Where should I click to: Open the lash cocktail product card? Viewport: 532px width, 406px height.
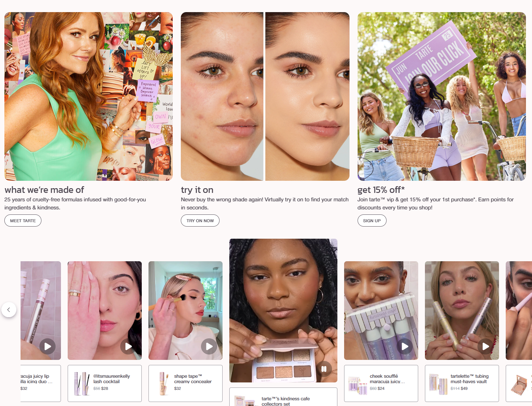(x=105, y=383)
